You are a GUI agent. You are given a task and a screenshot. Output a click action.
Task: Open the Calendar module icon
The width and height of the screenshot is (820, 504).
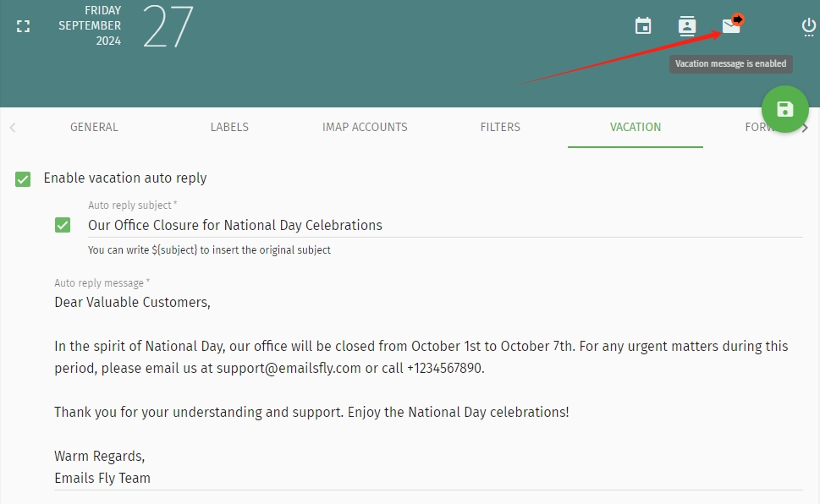click(x=643, y=25)
